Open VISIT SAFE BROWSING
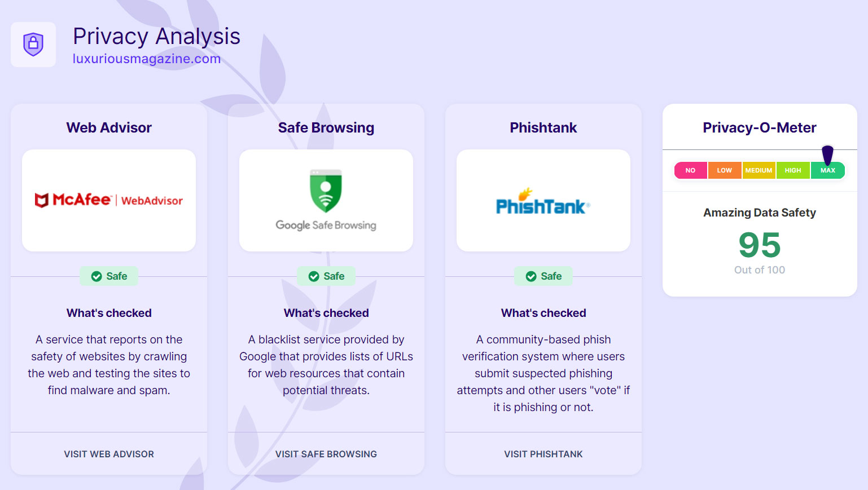868x490 pixels. pyautogui.click(x=326, y=454)
